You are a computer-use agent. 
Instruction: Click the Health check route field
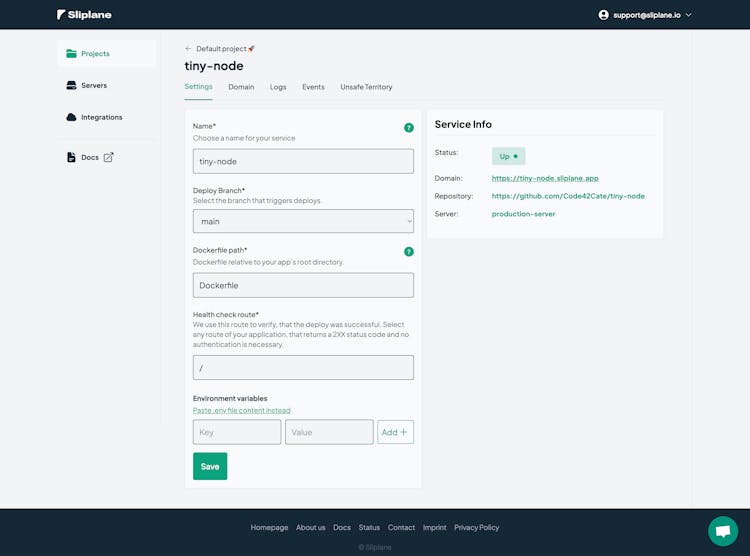pos(303,368)
